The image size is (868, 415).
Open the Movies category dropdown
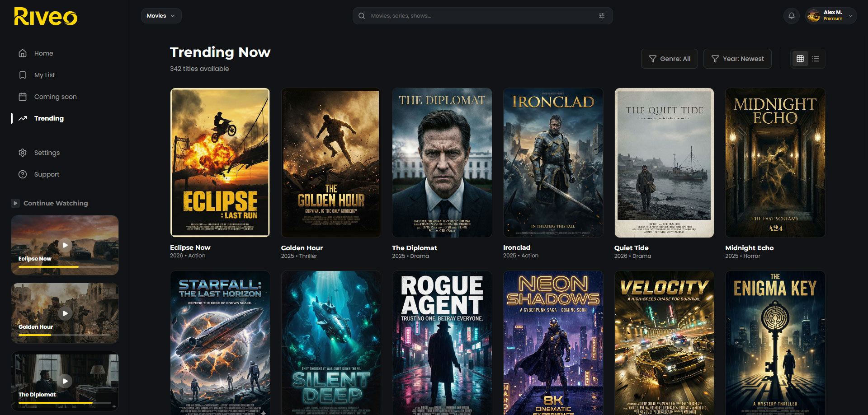(161, 16)
